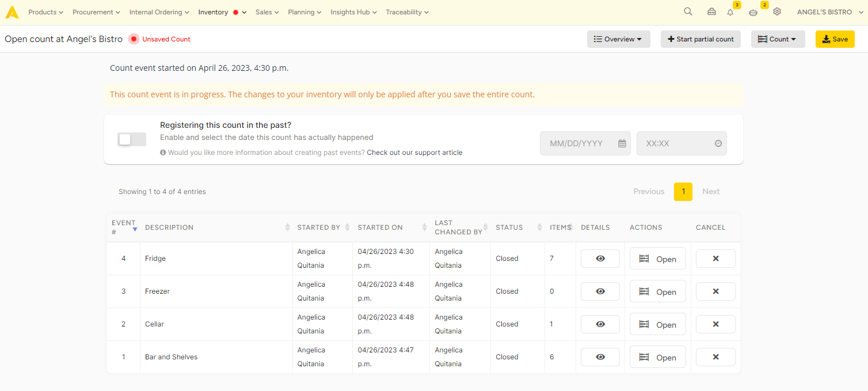View details eye icon for Freezer
Screen dimensions: 868x391
coord(600,291)
